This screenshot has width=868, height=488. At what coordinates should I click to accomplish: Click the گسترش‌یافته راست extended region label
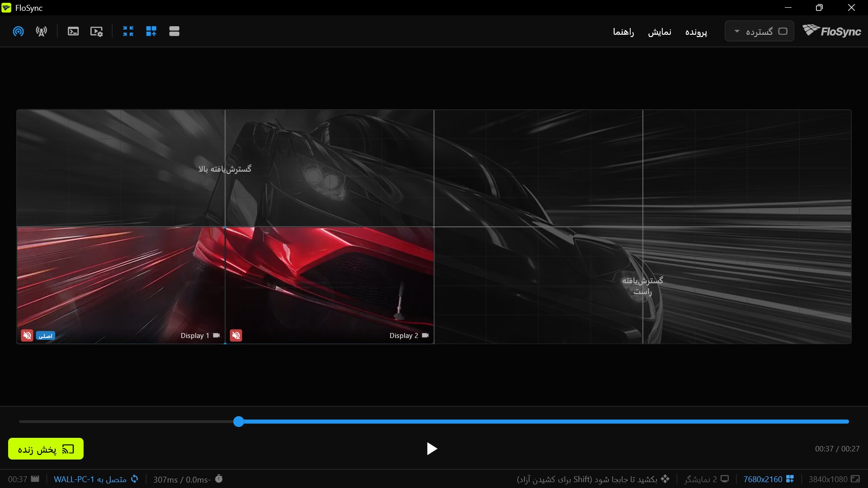(642, 286)
